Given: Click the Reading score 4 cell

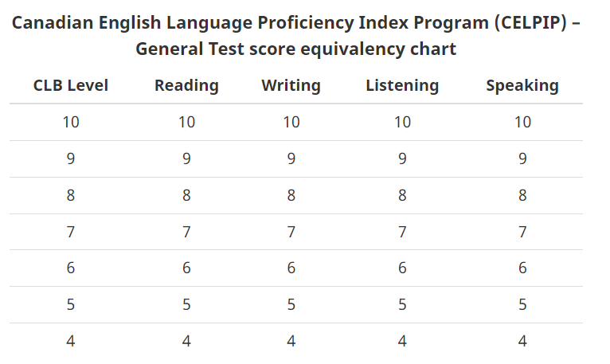Looking at the screenshot, I should [186, 341].
